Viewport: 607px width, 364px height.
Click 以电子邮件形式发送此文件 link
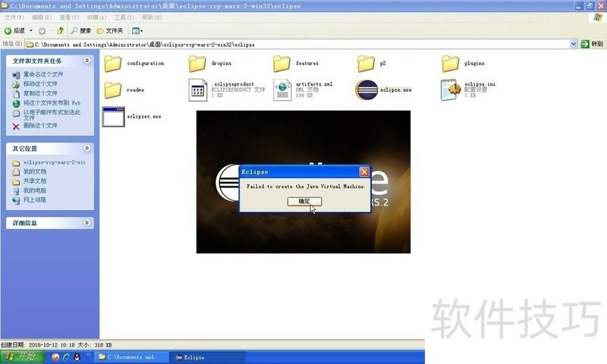(x=52, y=115)
